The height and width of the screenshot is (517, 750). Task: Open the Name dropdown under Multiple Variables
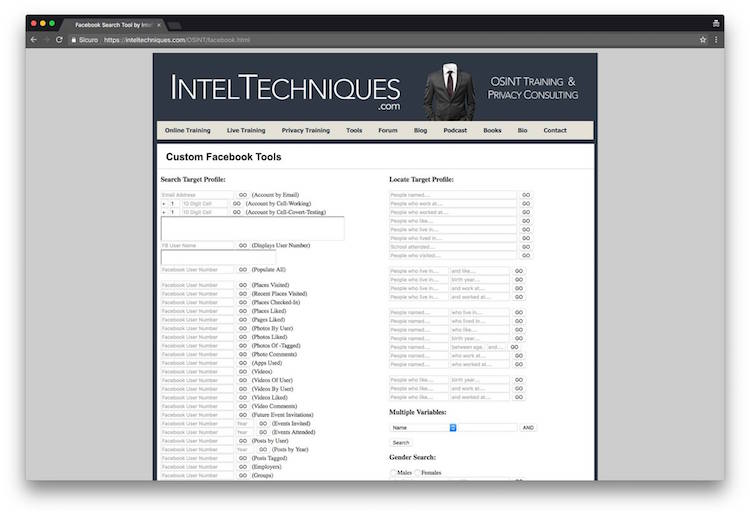pyautogui.click(x=423, y=428)
